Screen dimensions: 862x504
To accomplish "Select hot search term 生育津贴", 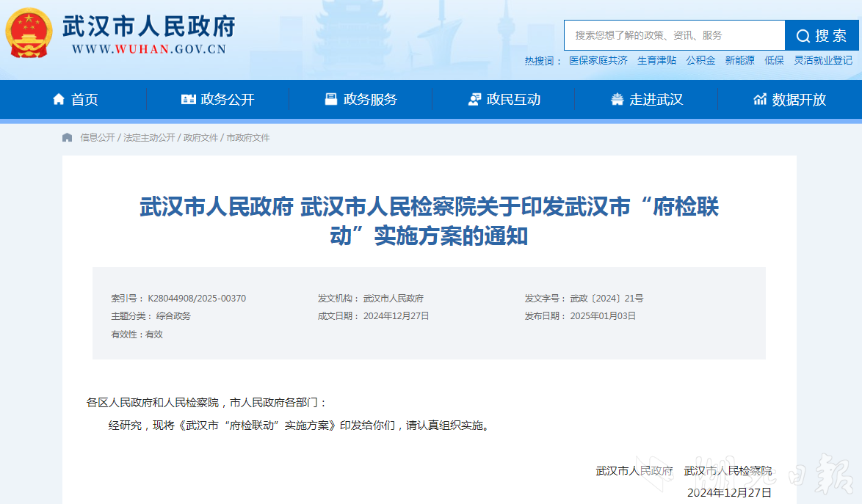I will tap(656, 61).
